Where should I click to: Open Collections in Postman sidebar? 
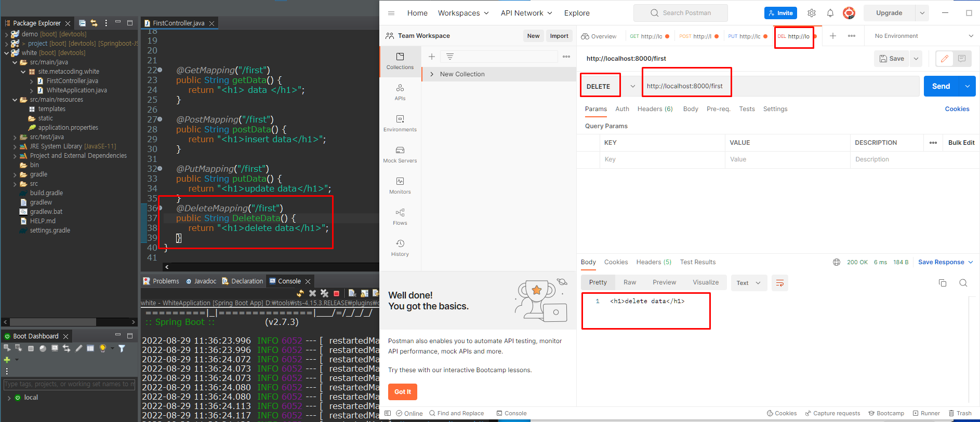pos(400,61)
